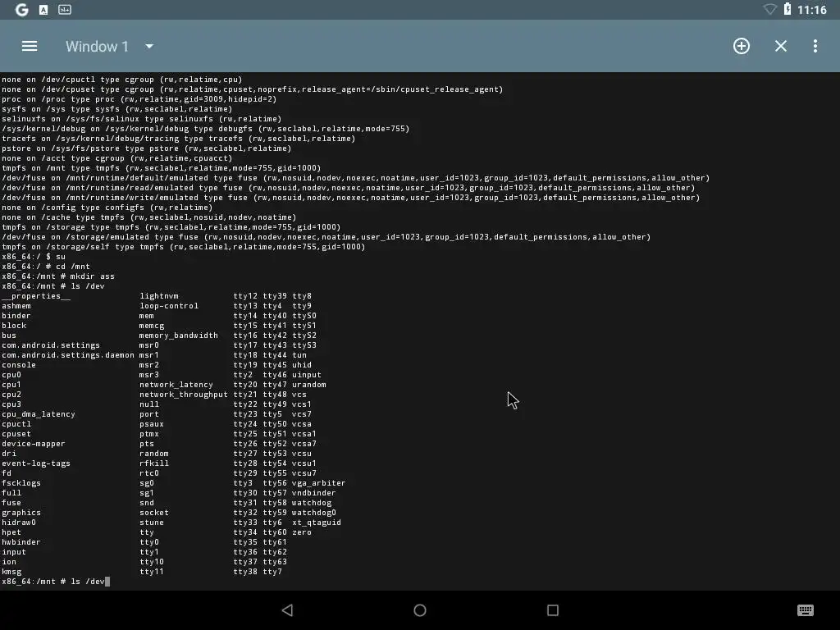Viewport: 840px width, 630px height.
Task: Tap the Android Home navigation button
Action: click(420, 609)
